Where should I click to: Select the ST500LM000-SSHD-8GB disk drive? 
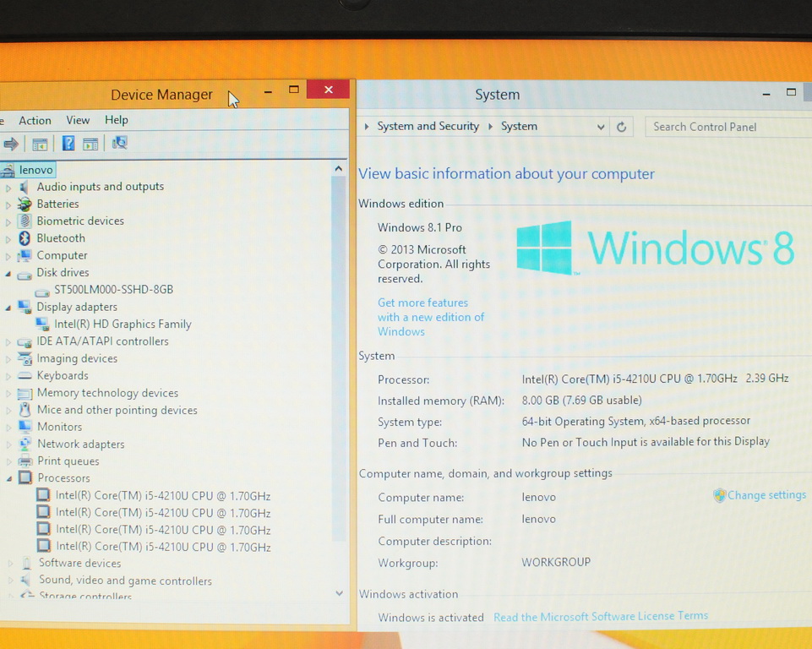coord(113,290)
